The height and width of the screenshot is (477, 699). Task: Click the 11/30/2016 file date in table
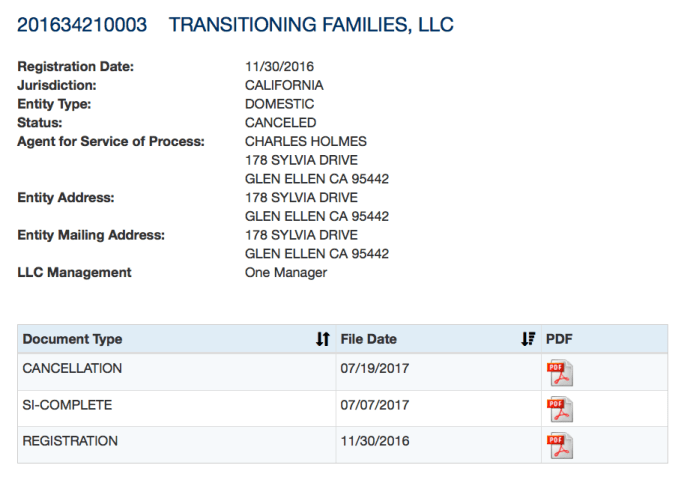click(375, 441)
